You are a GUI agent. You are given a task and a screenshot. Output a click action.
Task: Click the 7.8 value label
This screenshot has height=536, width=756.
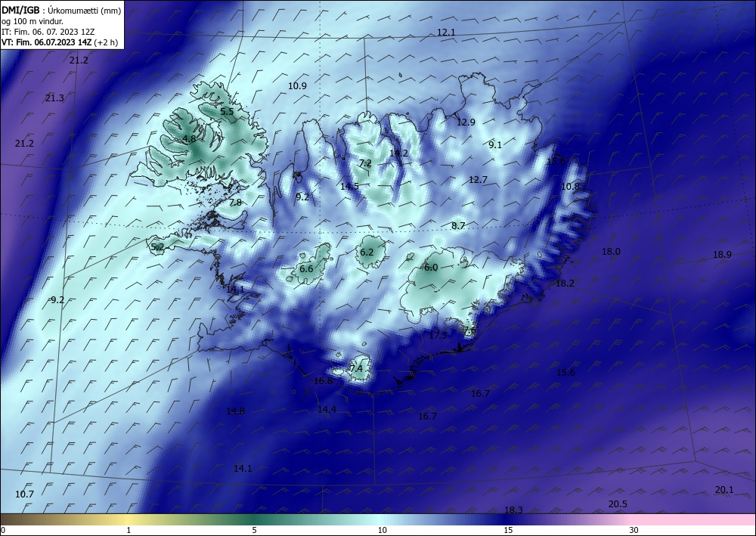[x=235, y=203]
